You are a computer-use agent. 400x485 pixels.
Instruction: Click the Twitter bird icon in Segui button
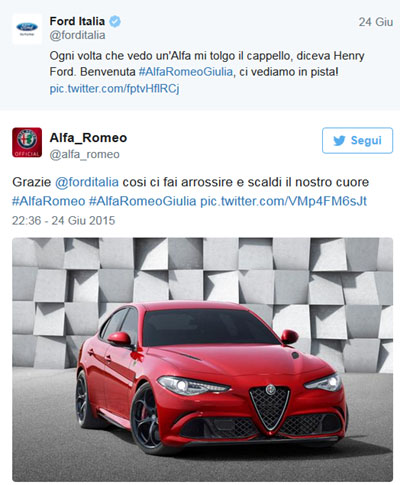pos(339,141)
